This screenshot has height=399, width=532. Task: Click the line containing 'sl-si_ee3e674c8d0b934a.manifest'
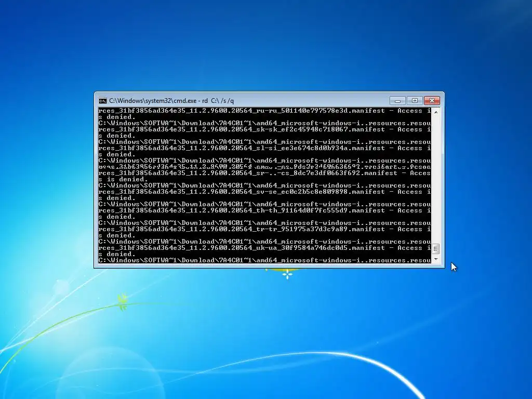pos(264,148)
